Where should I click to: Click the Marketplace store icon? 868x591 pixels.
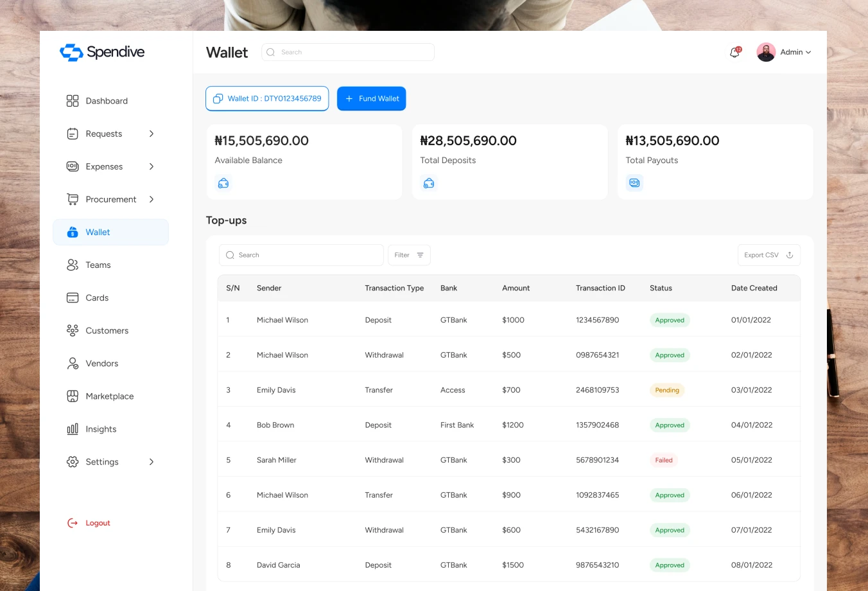(73, 396)
